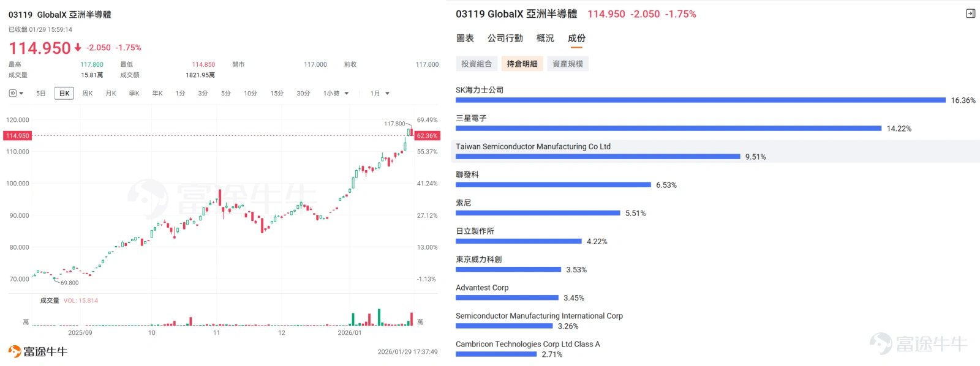Viewport: 980px width, 366px height.
Task: Click the collapse panel icon at top right
Action: (970, 13)
